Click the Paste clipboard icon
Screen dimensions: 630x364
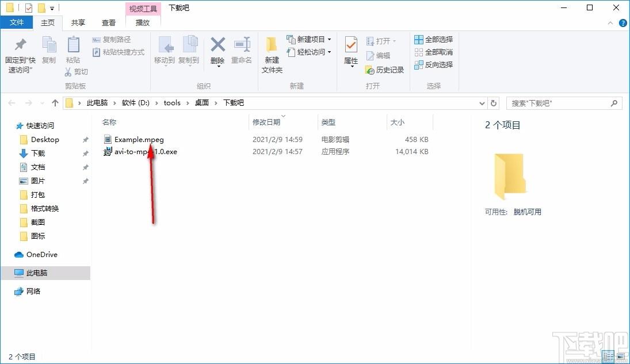[73, 45]
